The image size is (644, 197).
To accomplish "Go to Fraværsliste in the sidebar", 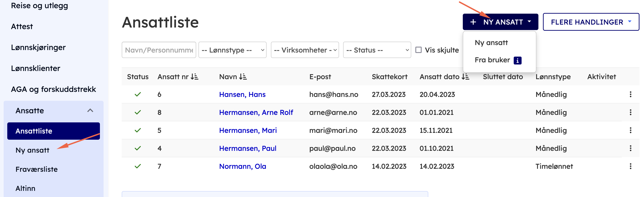I will (37, 169).
